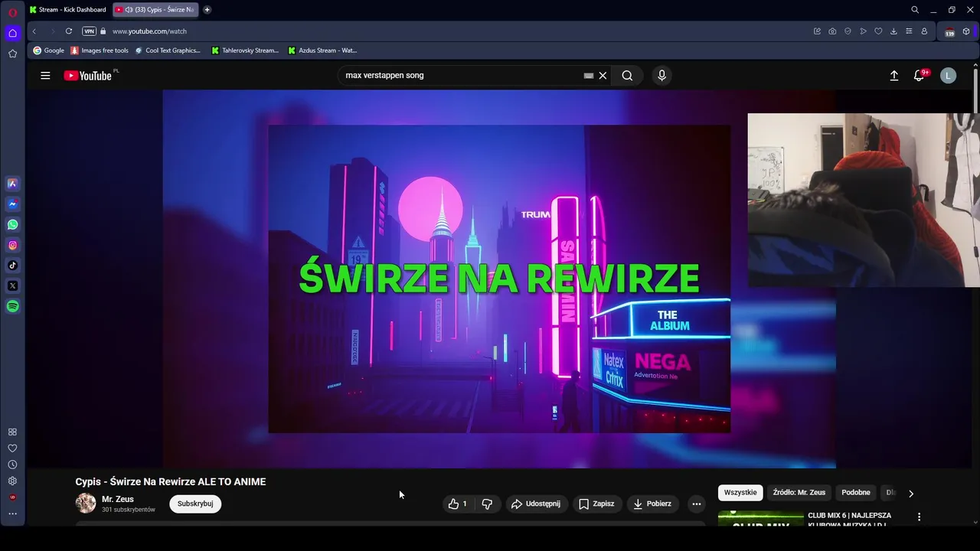The image size is (980, 551).
Task: Open Mr. Zeus channel name link
Action: click(x=118, y=499)
